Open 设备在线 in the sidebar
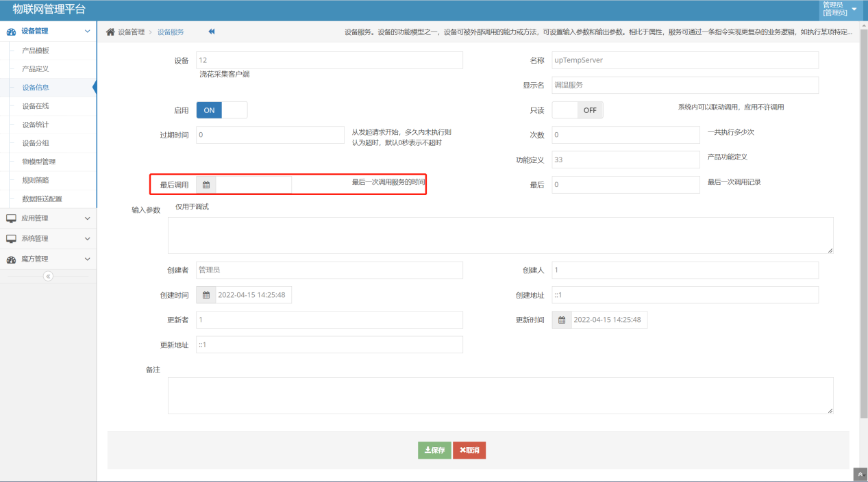This screenshot has width=868, height=482. pyautogui.click(x=36, y=106)
